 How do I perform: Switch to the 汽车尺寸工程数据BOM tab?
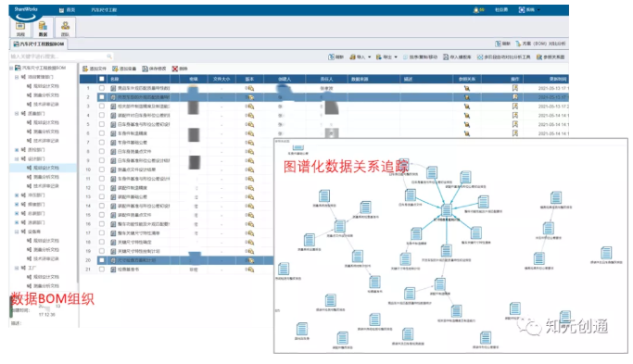(39, 44)
